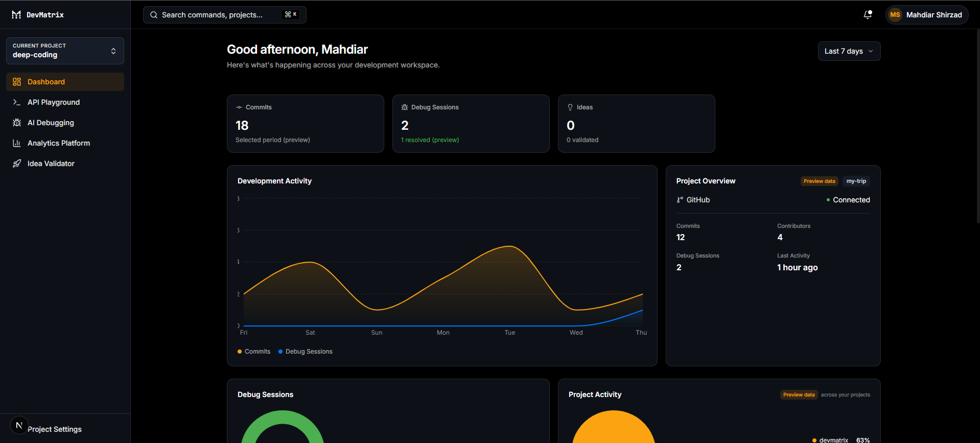Click the Idea Validator rocket icon

click(17, 164)
